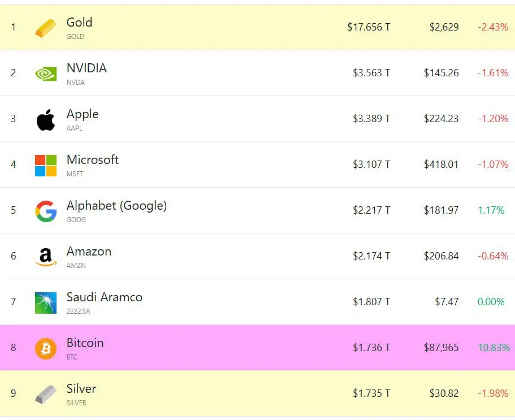Click the Apple logo icon
This screenshot has height=420, width=515.
coord(46,120)
